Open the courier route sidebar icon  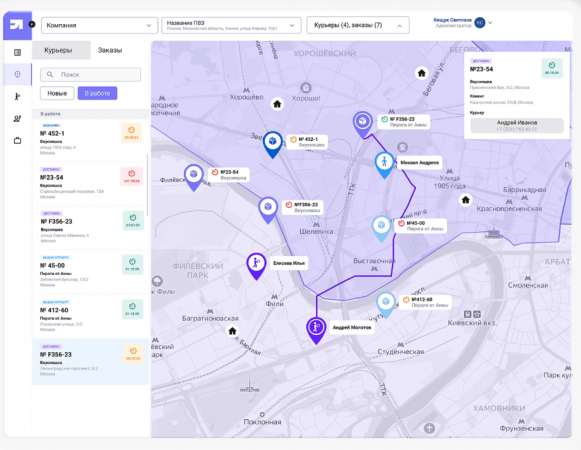(17, 96)
